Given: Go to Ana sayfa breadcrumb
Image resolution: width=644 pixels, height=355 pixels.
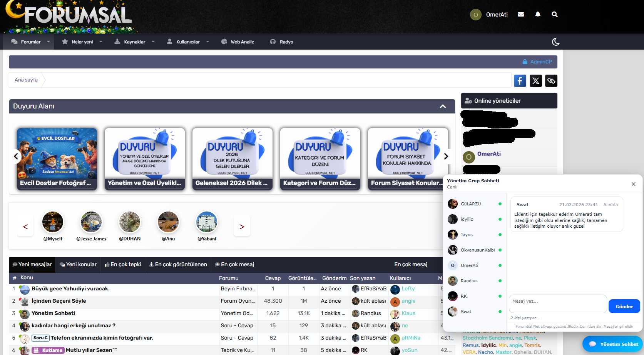Looking at the screenshot, I should pos(26,80).
